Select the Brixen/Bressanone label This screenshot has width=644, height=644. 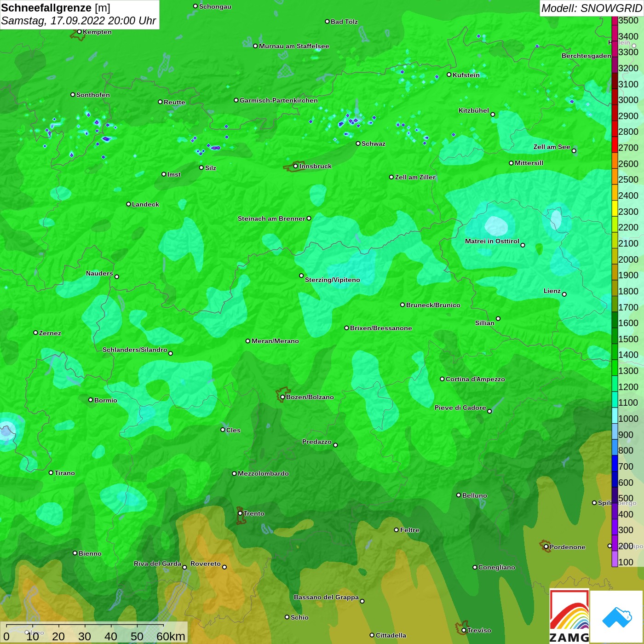pyautogui.click(x=381, y=328)
